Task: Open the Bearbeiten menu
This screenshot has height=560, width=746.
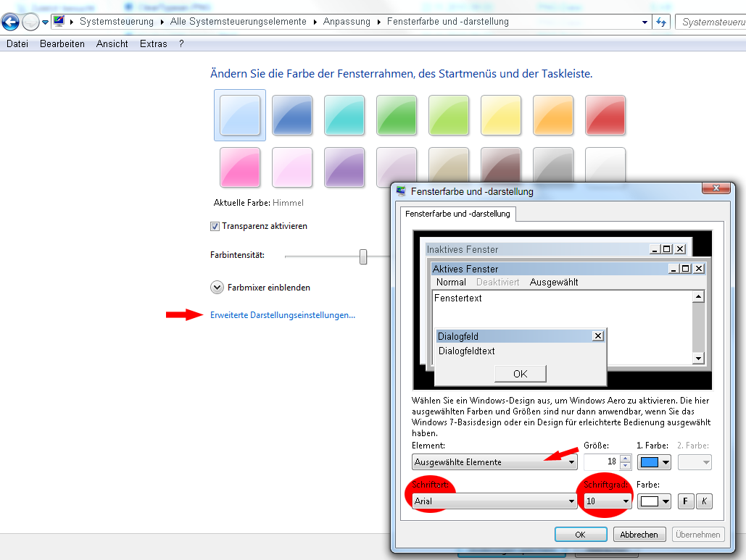Action: click(62, 43)
